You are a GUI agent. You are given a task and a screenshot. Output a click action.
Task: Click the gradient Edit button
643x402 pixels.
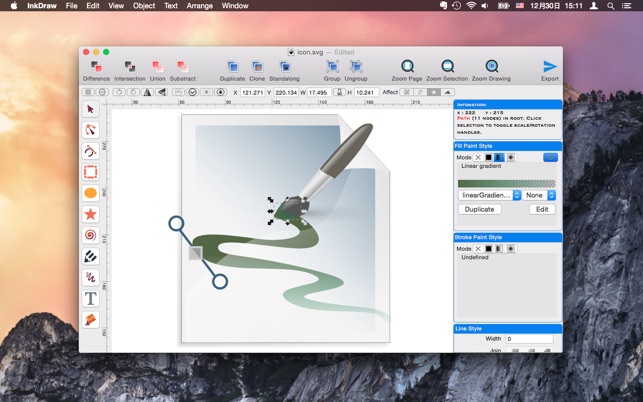[542, 210]
